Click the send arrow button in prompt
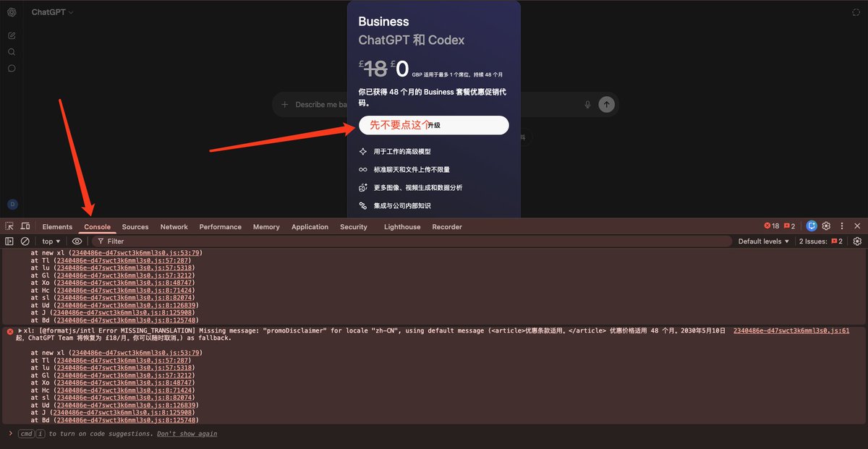Viewport: 868px width, 449px height. pyautogui.click(x=607, y=105)
